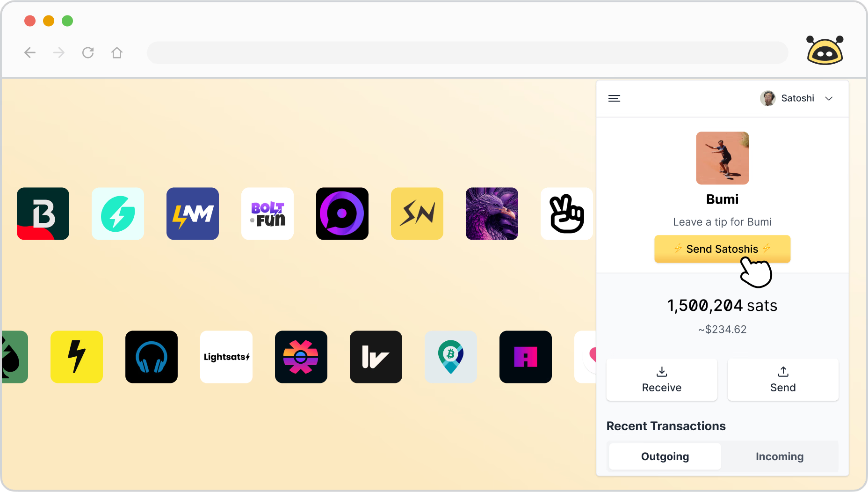This screenshot has height=492, width=868.
Task: Click the browser address bar
Action: (x=468, y=52)
